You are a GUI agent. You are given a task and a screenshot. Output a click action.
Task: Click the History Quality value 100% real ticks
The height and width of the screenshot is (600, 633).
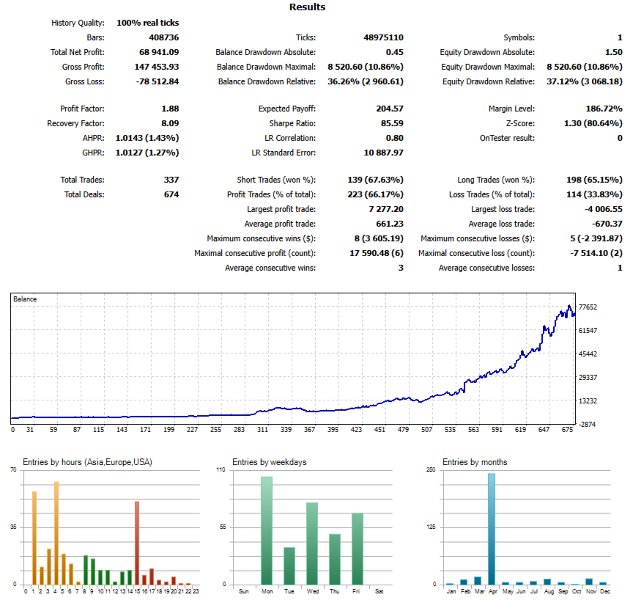click(x=148, y=23)
